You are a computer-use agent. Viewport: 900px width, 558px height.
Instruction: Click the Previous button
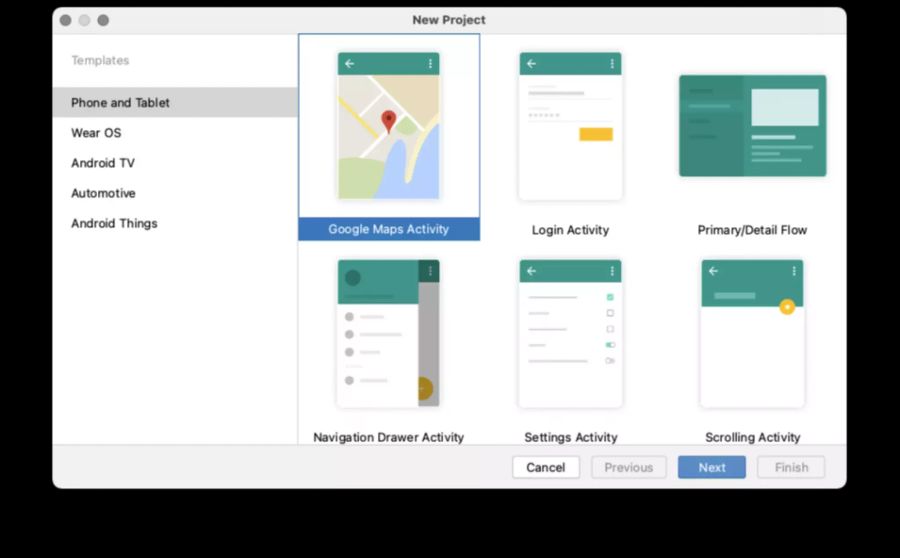point(629,467)
